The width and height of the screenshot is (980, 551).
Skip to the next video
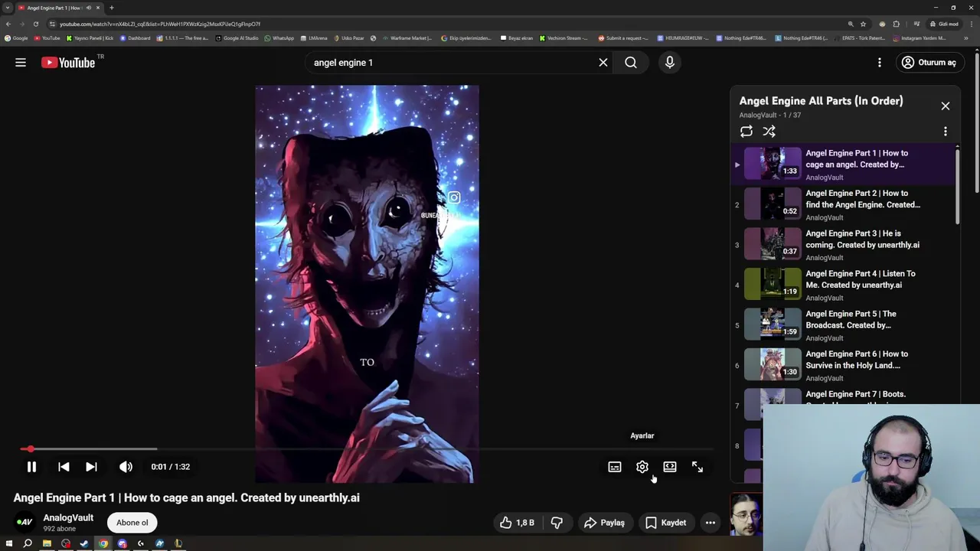[x=91, y=467]
